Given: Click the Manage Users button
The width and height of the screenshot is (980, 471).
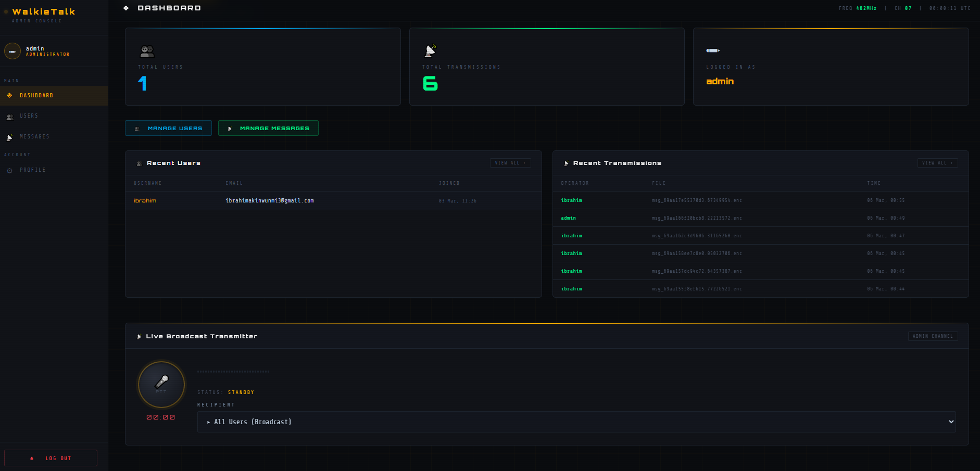Looking at the screenshot, I should [x=168, y=128].
